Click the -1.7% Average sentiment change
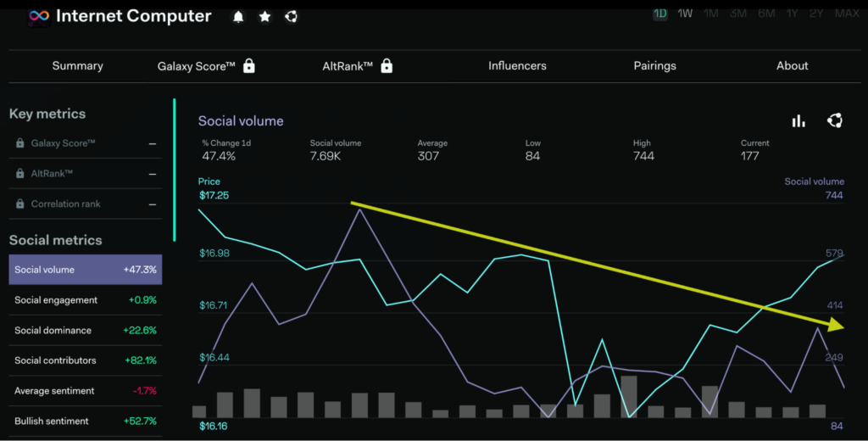Screen dimensions: 868x441 pos(145,391)
